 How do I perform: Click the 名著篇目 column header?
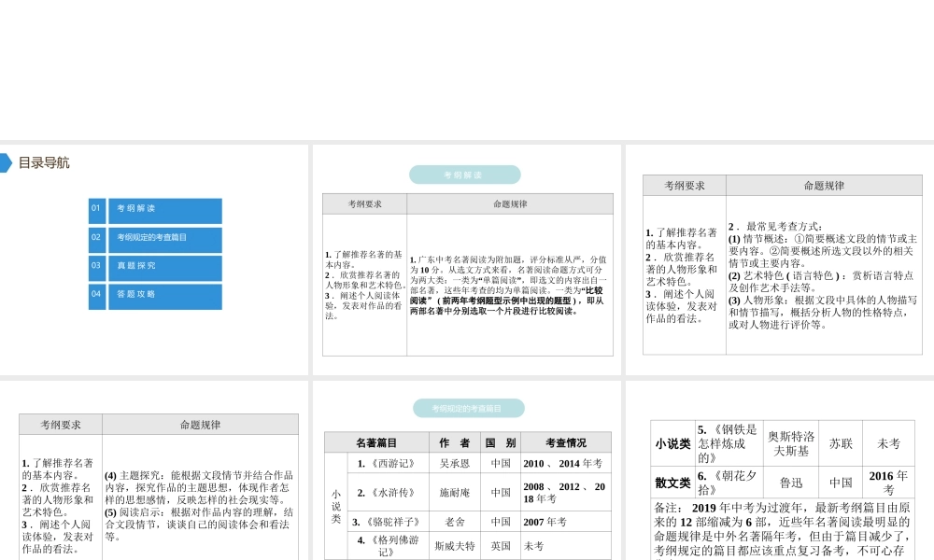point(376,442)
